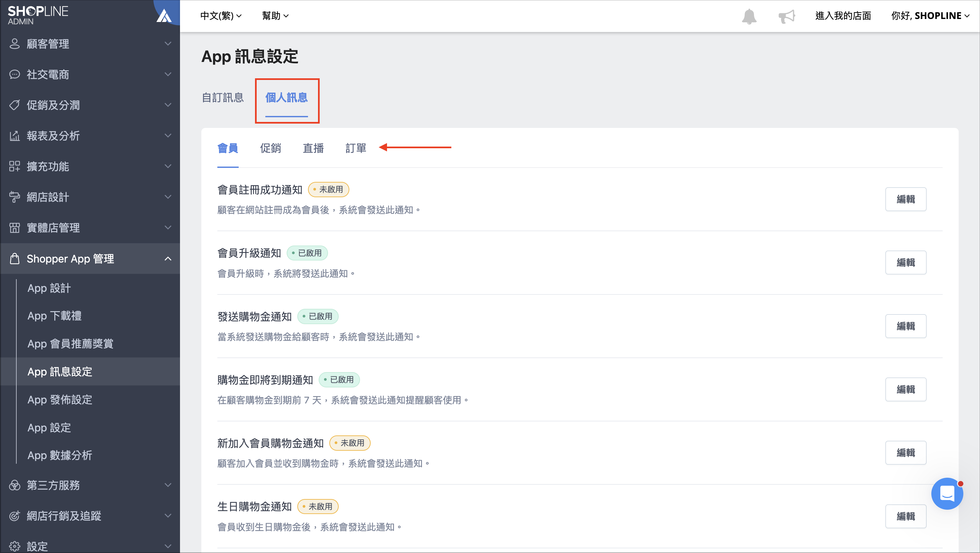Open the 中文(繁) language dropdown
This screenshot has width=980, height=553.
pyautogui.click(x=221, y=16)
